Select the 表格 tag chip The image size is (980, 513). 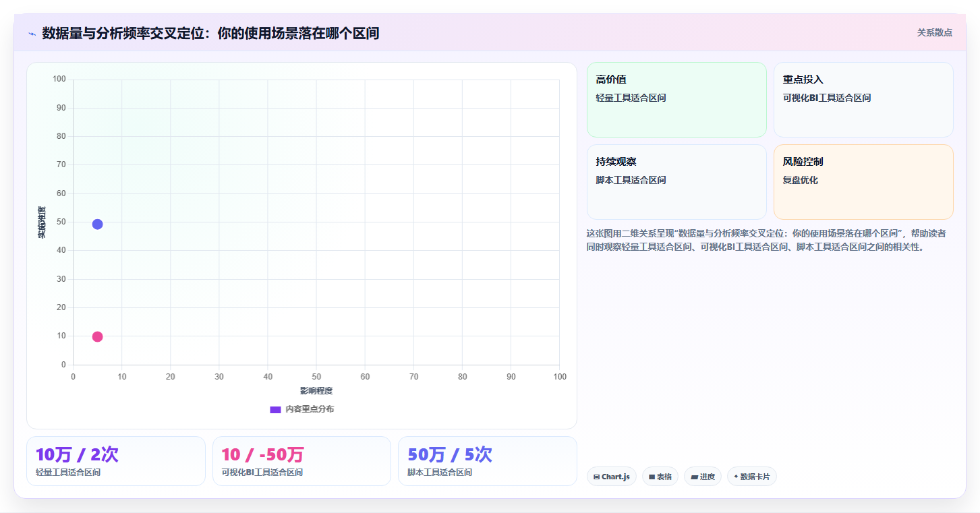click(x=660, y=477)
